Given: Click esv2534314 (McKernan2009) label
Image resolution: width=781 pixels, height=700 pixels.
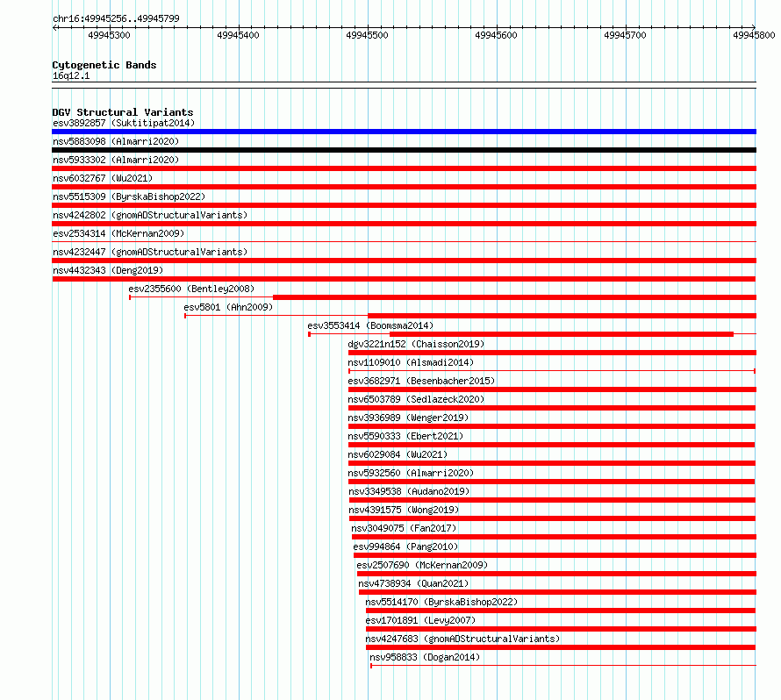Looking at the screenshot, I should (x=118, y=233).
